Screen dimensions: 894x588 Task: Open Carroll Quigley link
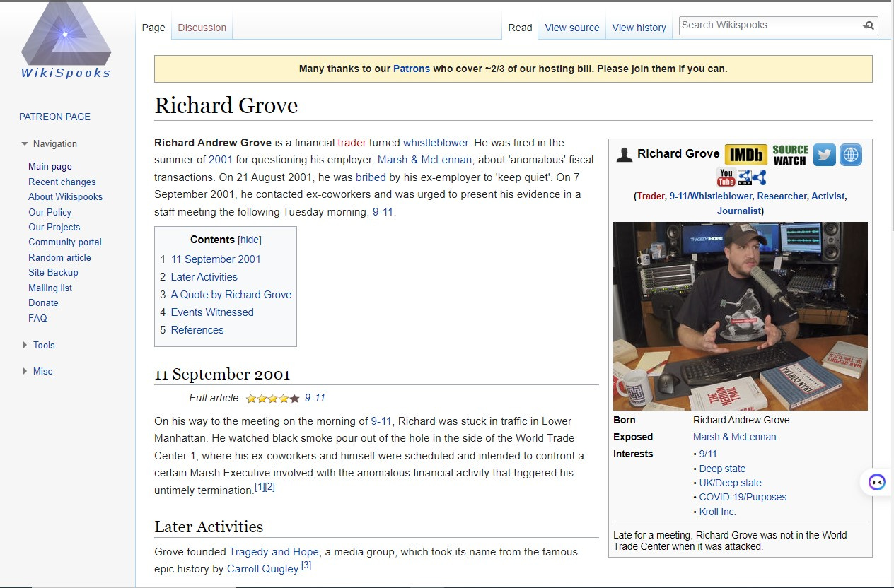(262, 569)
